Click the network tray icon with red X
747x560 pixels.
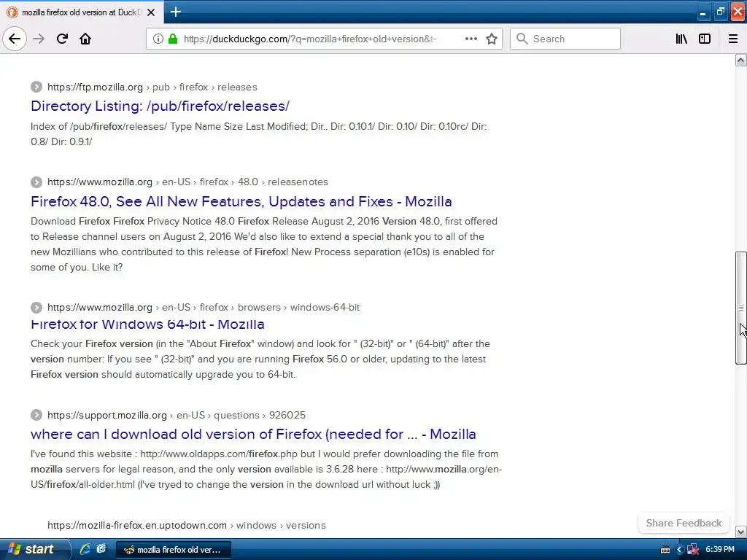[x=693, y=550]
